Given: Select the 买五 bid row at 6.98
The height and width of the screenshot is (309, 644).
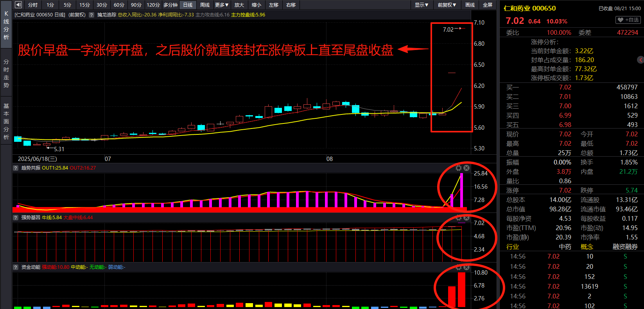Looking at the screenshot, I should (572, 125).
